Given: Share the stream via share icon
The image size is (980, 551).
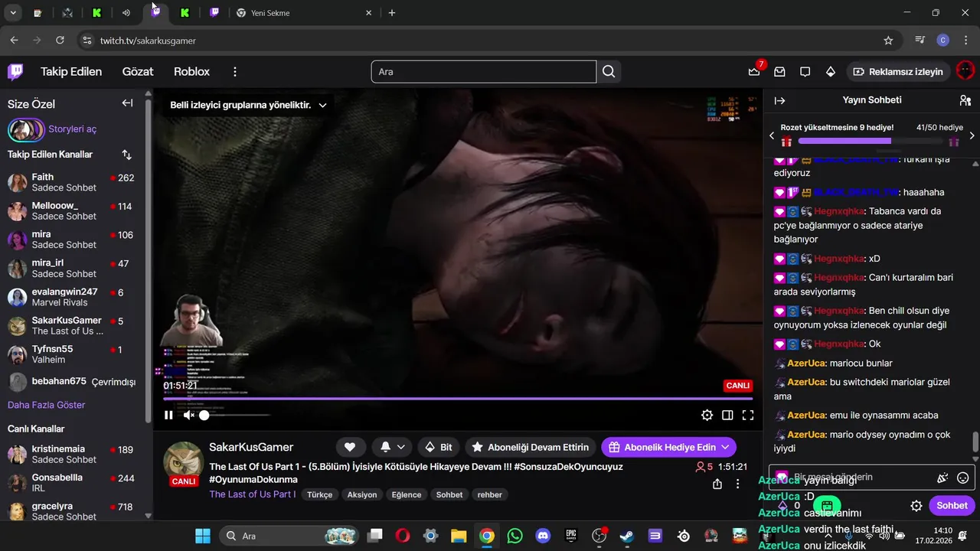Looking at the screenshot, I should [x=717, y=484].
